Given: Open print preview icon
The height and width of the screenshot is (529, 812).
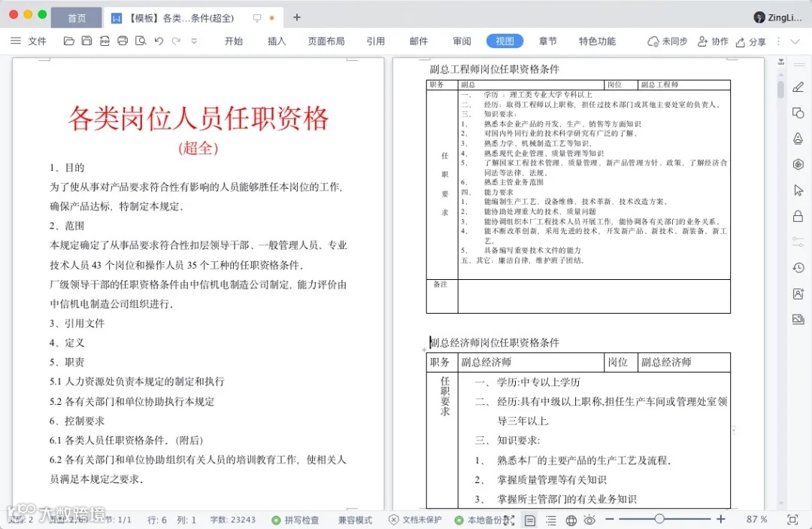Looking at the screenshot, I should pyautogui.click(x=141, y=41).
